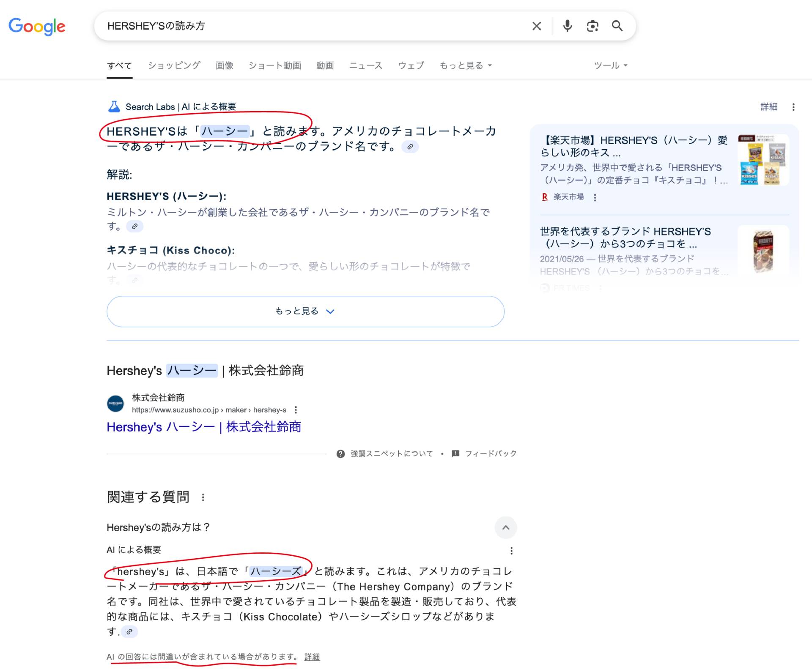Open the three-dot menu next to 詳細
This screenshot has height=669, width=812.
793,107
